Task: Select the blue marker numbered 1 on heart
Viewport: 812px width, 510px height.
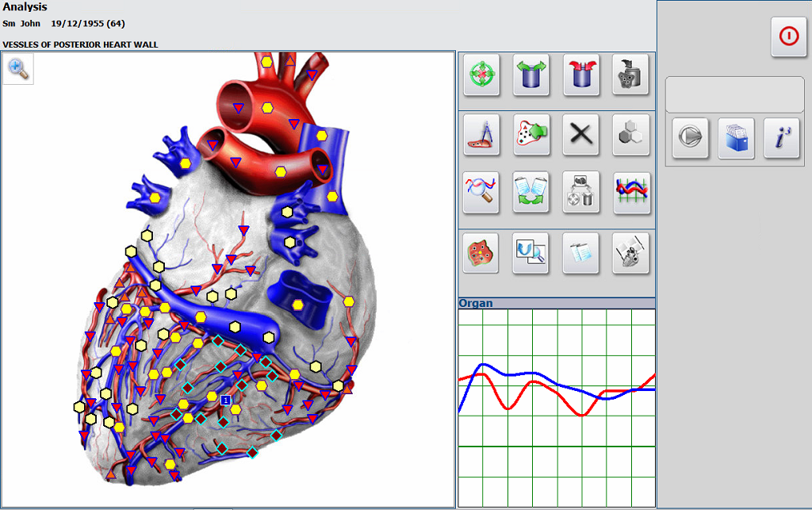Action: click(x=225, y=401)
